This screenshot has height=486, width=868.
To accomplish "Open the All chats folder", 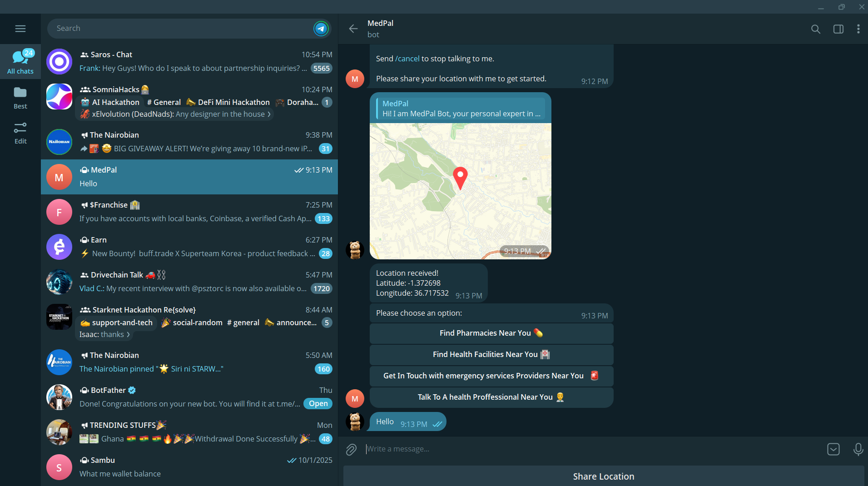I will point(20,62).
